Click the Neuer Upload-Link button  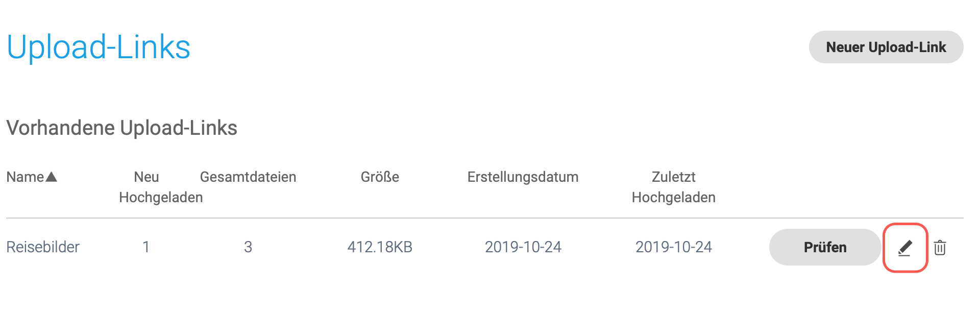(x=886, y=47)
